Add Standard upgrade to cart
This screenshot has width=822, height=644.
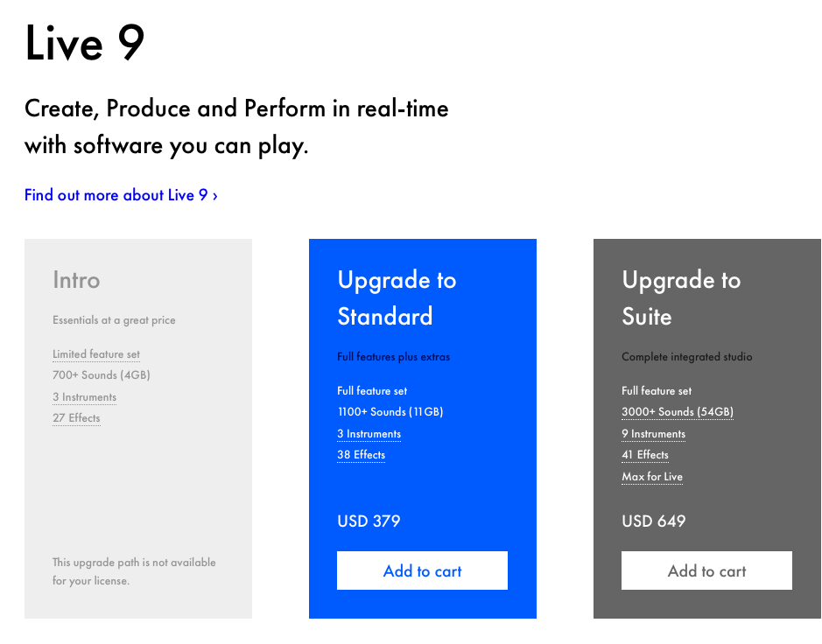[x=422, y=570]
